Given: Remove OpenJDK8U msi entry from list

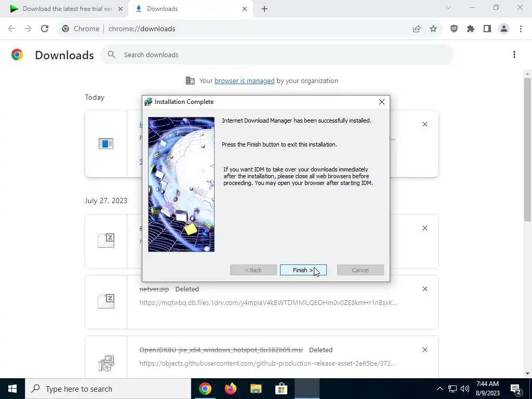Looking at the screenshot, I should pos(425,350).
